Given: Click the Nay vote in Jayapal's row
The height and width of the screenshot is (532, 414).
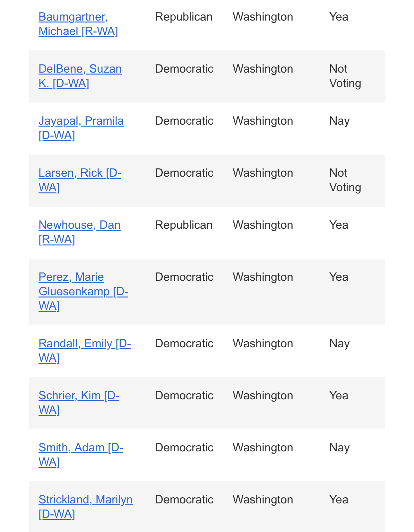Looking at the screenshot, I should 339,121.
